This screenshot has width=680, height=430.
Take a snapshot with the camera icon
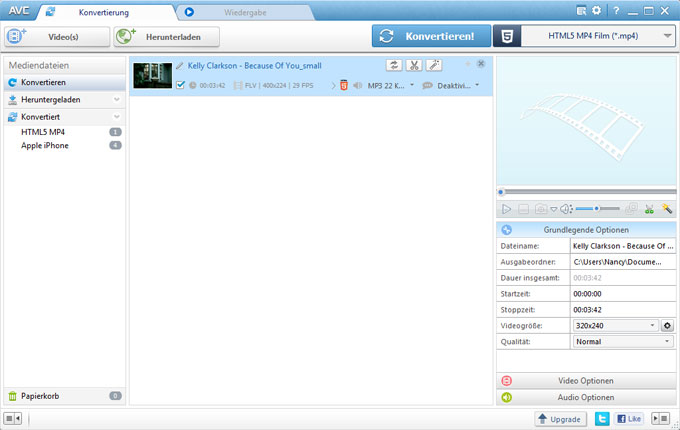(540, 209)
